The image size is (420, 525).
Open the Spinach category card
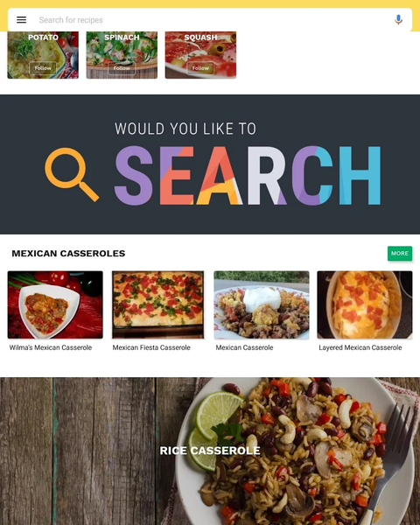[x=122, y=55]
